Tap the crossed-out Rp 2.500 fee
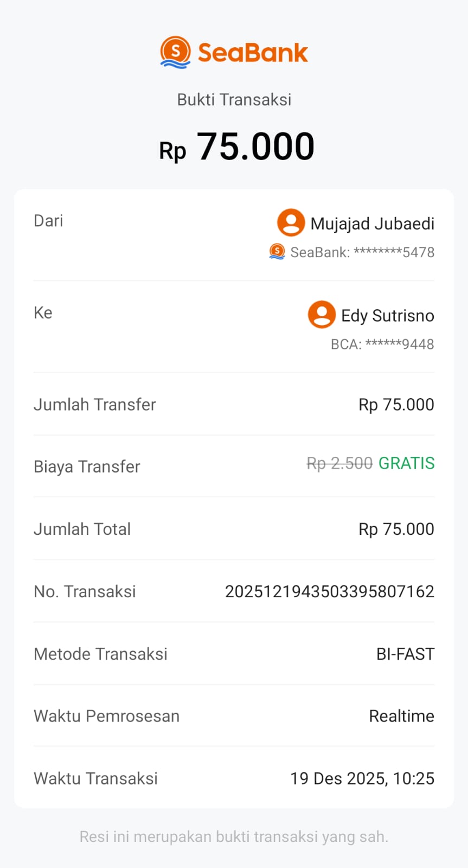The image size is (468, 868). click(339, 463)
